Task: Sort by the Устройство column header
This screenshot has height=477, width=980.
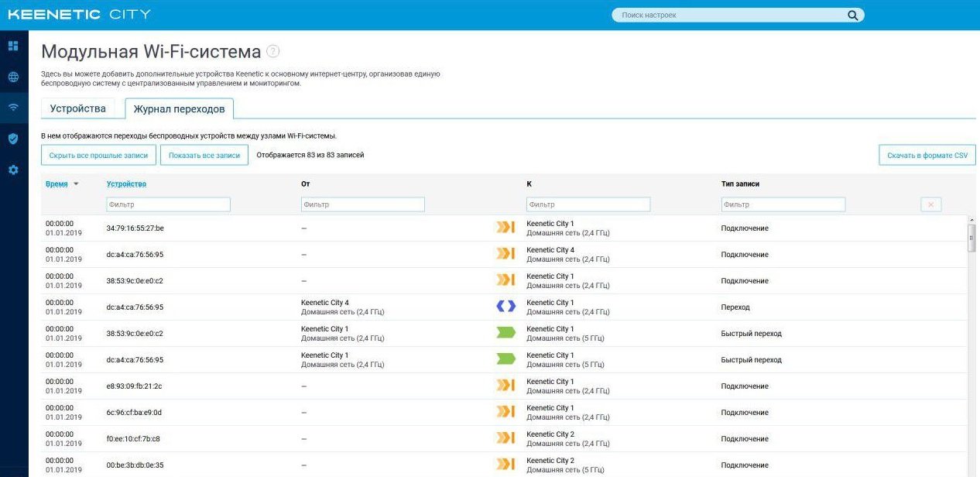Action: (126, 184)
